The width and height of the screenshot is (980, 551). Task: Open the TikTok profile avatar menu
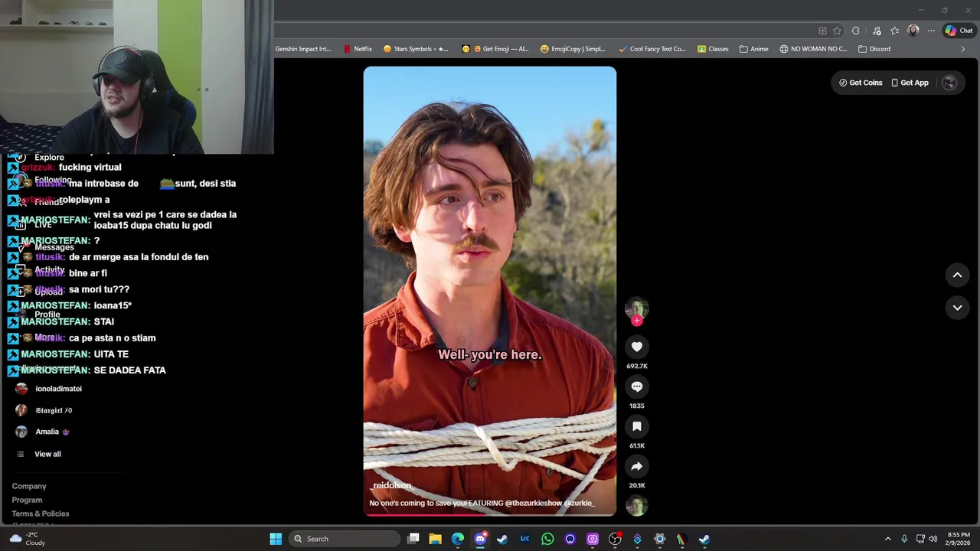tap(949, 83)
